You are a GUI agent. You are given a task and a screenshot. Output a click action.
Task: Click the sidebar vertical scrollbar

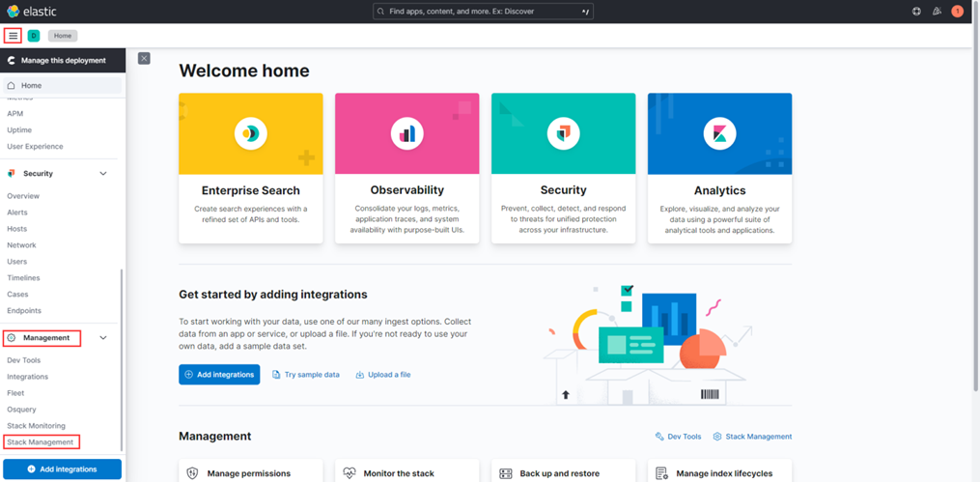122,359
